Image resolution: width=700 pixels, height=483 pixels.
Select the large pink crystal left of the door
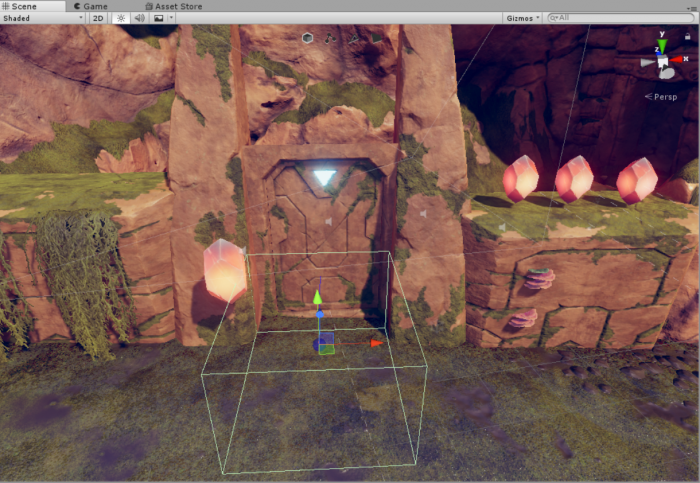[x=225, y=270]
